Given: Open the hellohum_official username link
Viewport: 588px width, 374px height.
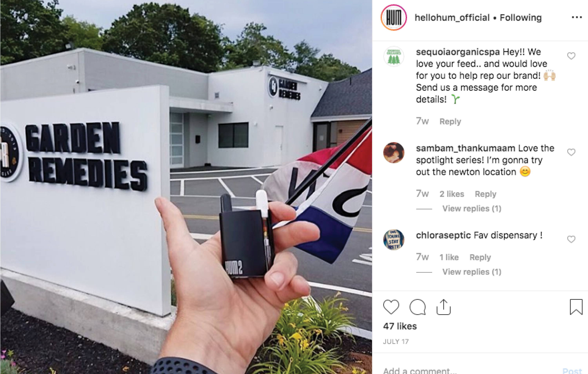Looking at the screenshot, I should point(452,18).
